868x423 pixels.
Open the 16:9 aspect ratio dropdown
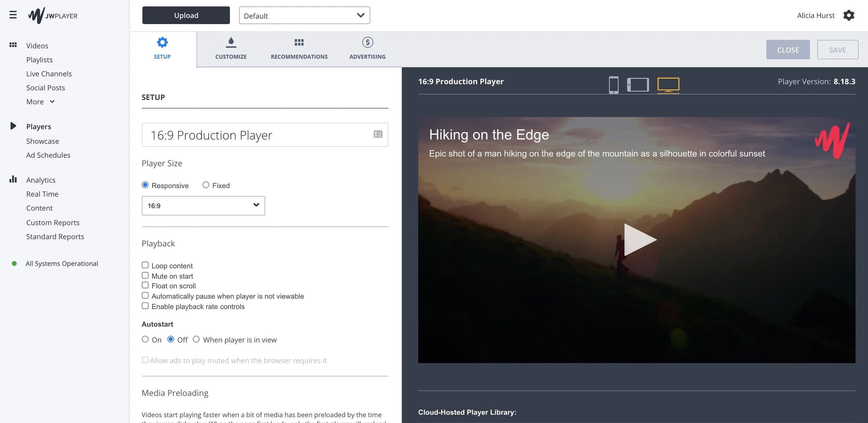(x=203, y=205)
